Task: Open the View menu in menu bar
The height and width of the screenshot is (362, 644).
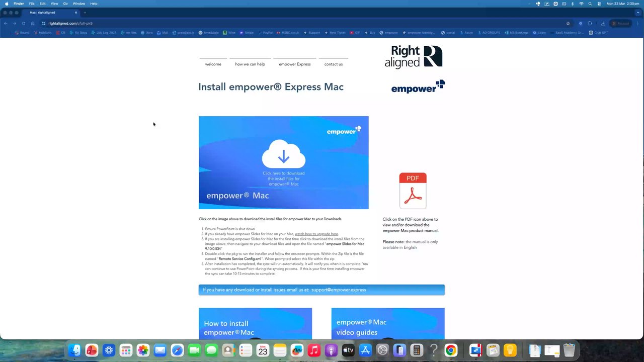Action: pos(54,4)
